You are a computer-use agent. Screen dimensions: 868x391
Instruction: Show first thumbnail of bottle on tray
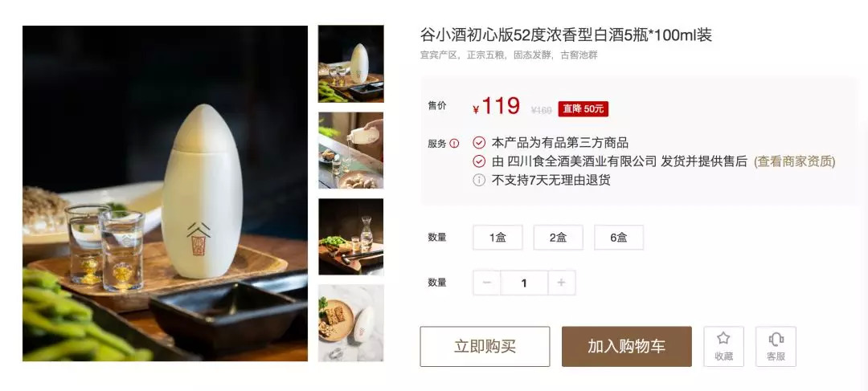click(351, 63)
